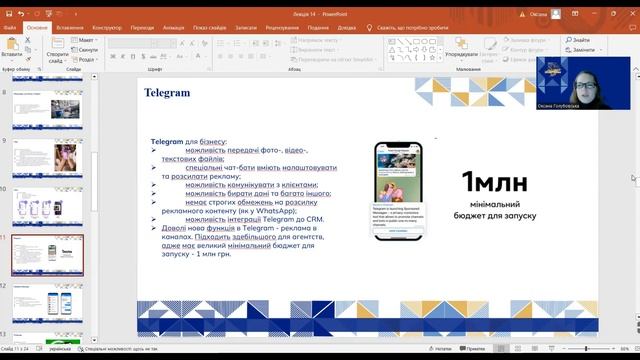Viewport: 640px width, 360px height.
Task: Click the Text shadow S icon
Action: click(143, 56)
